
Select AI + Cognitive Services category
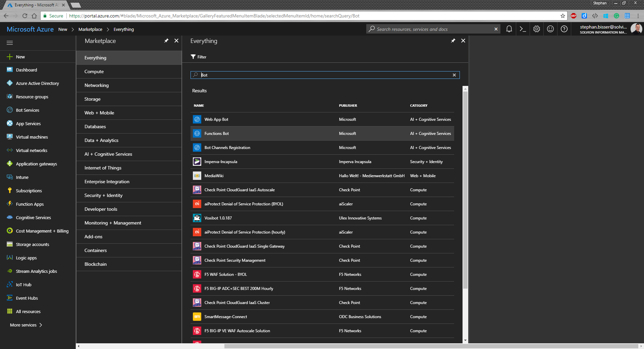pos(129,154)
